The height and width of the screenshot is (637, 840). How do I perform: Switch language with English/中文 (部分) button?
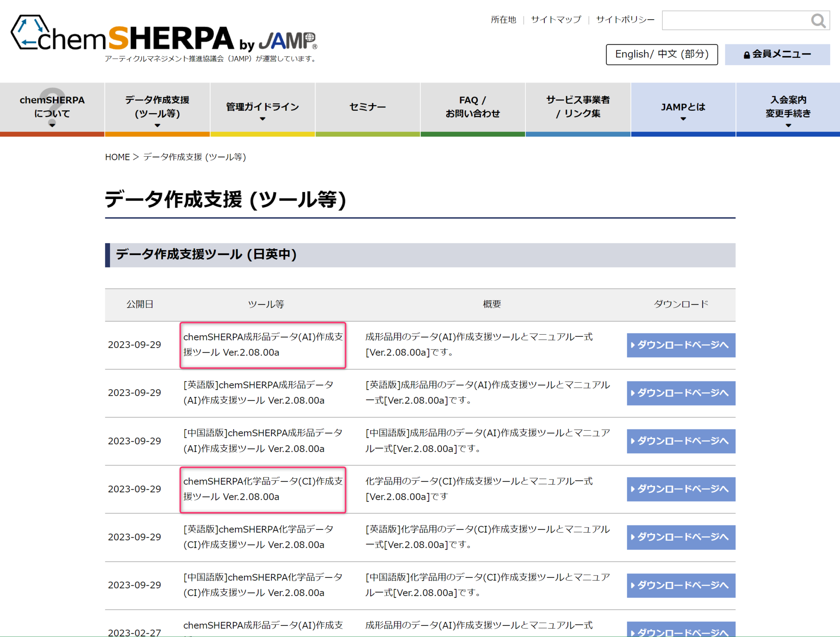tap(662, 54)
